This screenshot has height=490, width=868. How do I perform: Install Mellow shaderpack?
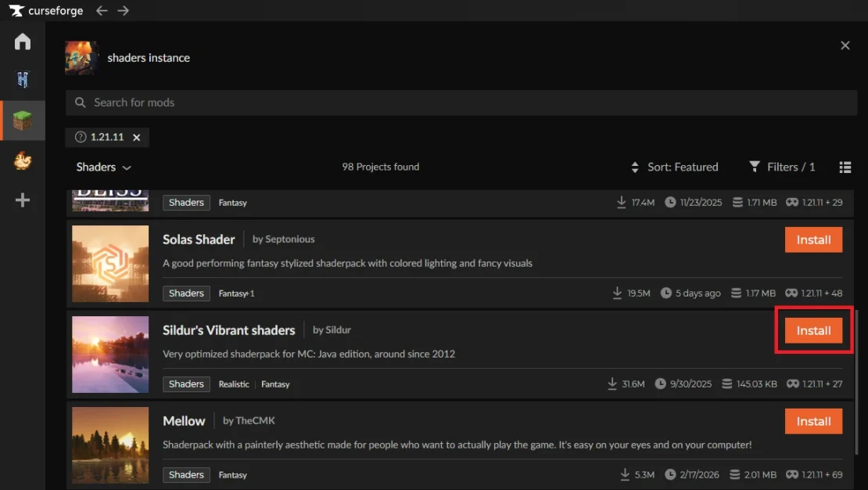pos(813,422)
